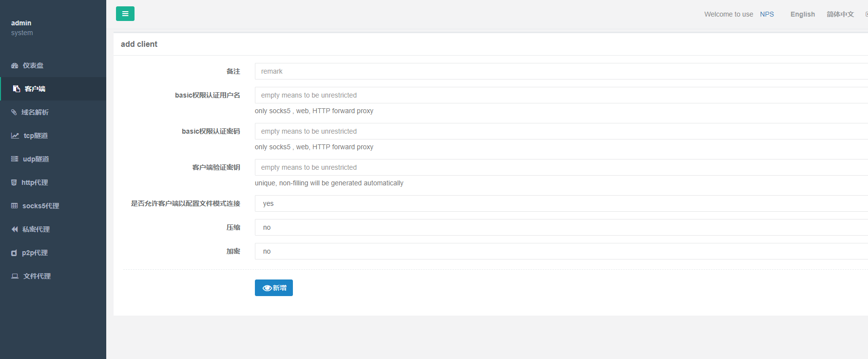Open the 私密代理 secret proxy page

53,229
